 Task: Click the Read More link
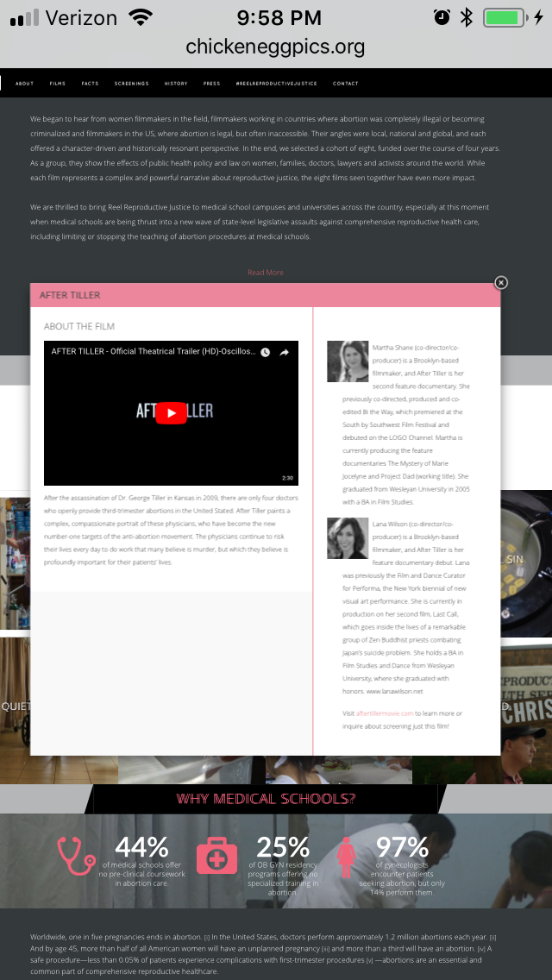click(266, 273)
